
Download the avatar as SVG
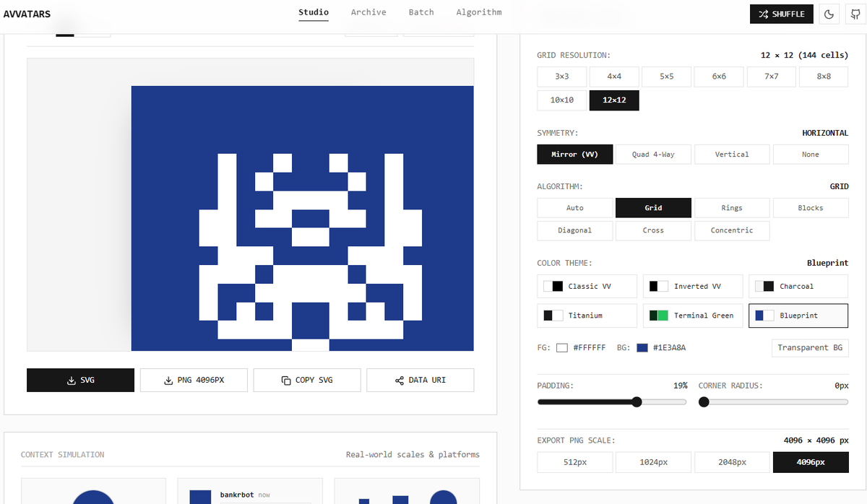click(80, 380)
